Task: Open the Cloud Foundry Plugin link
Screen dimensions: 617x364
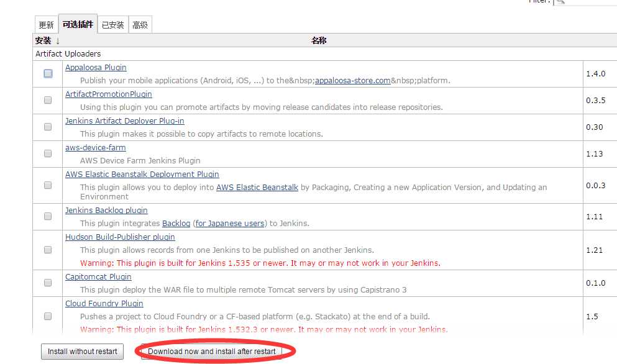Action: tap(104, 303)
